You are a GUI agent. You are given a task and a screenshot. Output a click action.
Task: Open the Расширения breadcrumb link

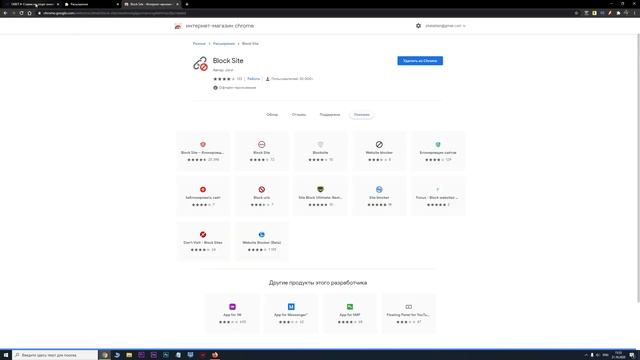224,44
